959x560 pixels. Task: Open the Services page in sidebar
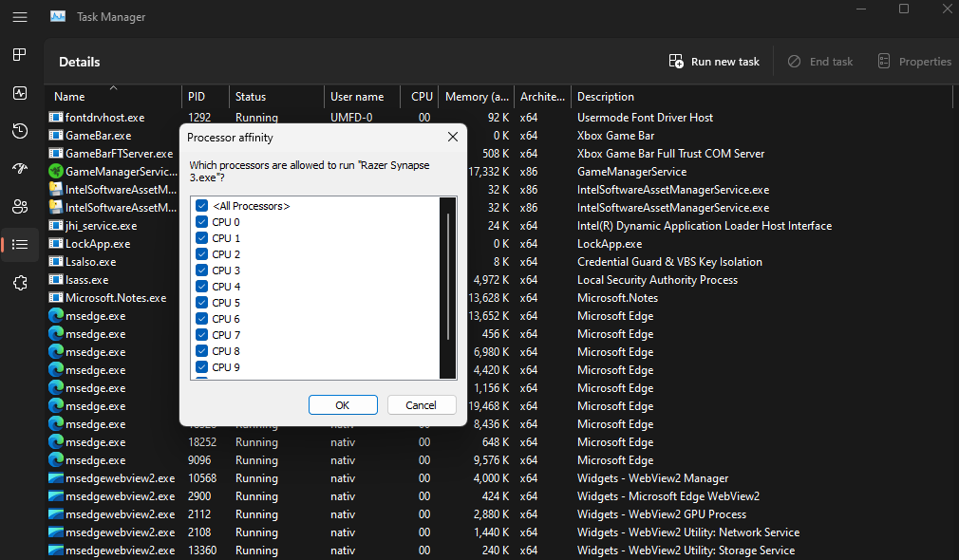pyautogui.click(x=20, y=283)
